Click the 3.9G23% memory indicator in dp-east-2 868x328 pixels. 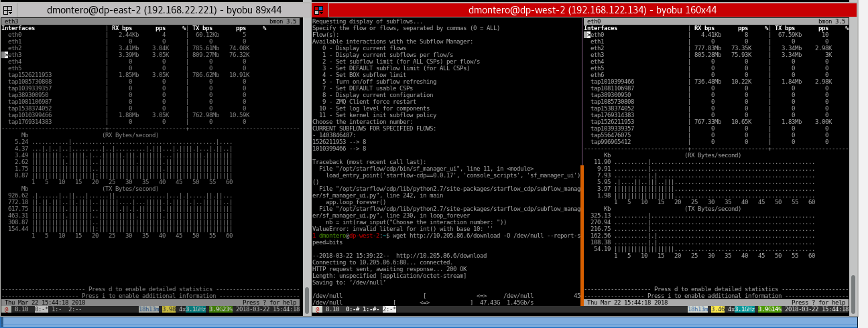click(x=221, y=309)
